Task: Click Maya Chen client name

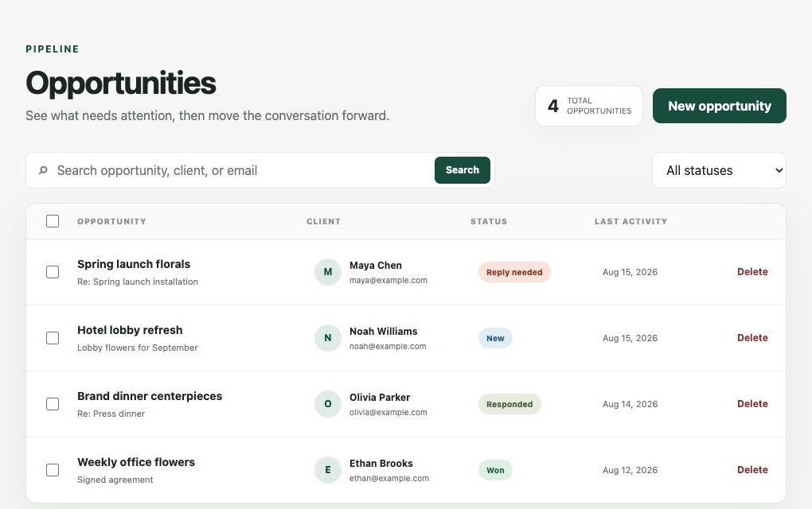Action: click(376, 266)
